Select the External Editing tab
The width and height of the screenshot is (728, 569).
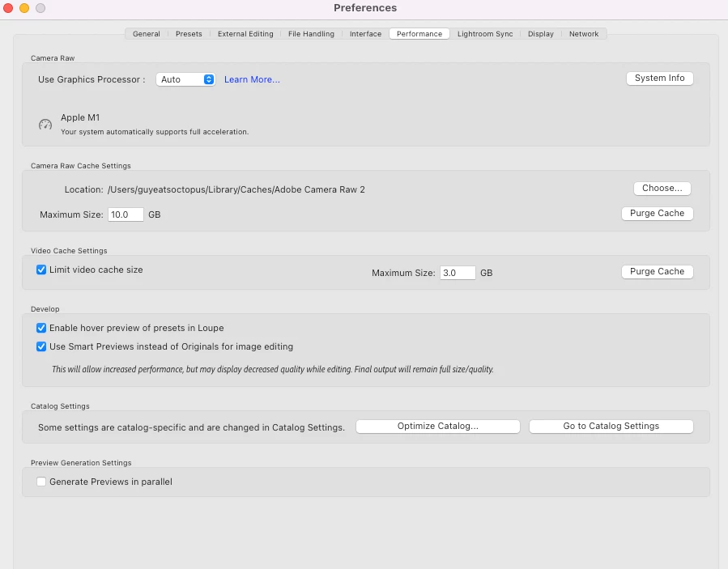coord(245,34)
